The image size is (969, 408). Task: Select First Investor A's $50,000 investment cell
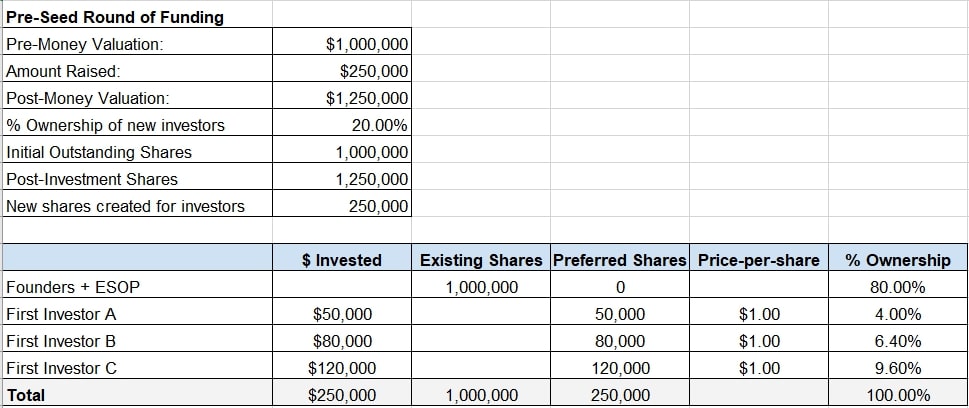click(x=344, y=314)
